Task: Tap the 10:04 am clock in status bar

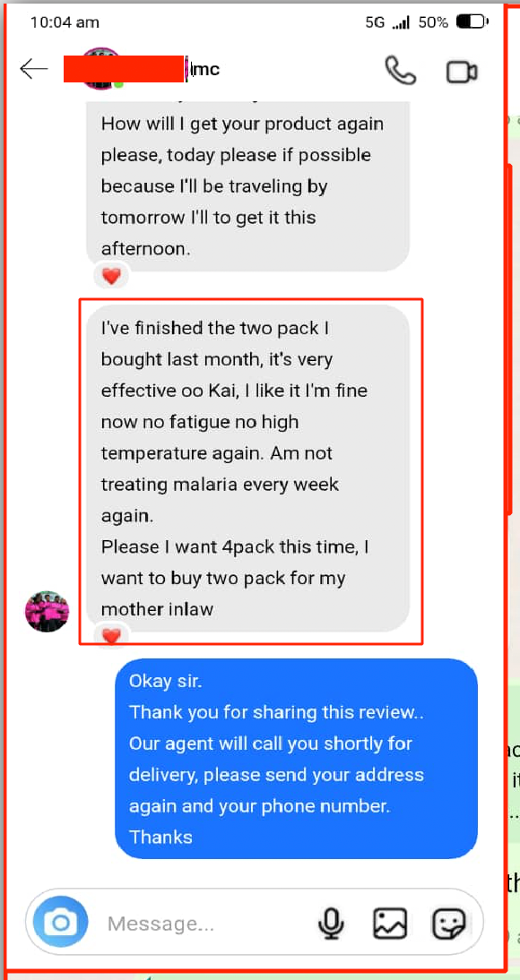Action: pos(65,22)
